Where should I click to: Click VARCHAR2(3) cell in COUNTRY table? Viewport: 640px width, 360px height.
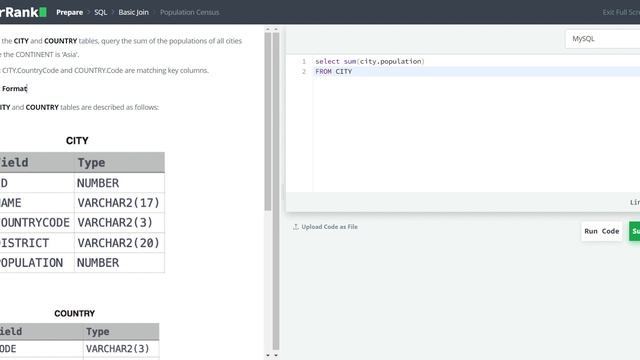point(121,349)
